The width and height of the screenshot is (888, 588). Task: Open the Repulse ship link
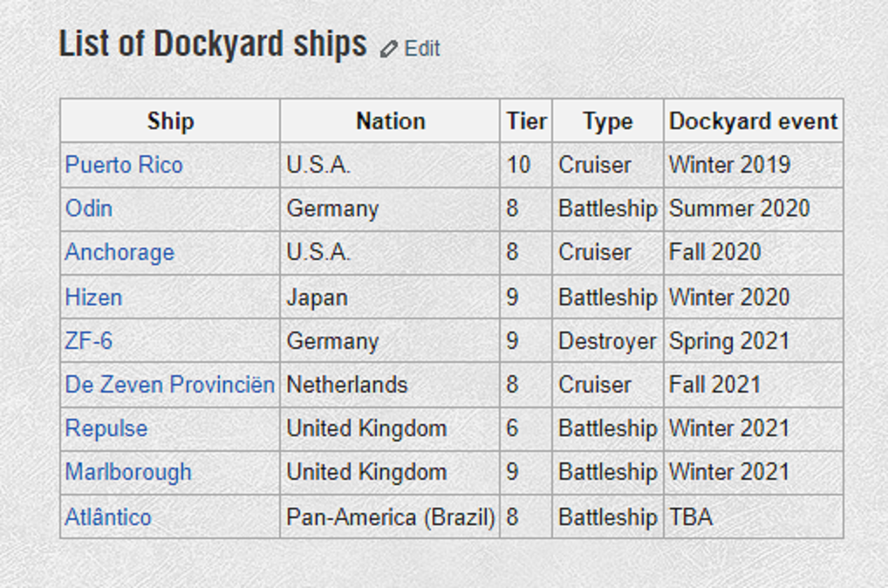(106, 428)
